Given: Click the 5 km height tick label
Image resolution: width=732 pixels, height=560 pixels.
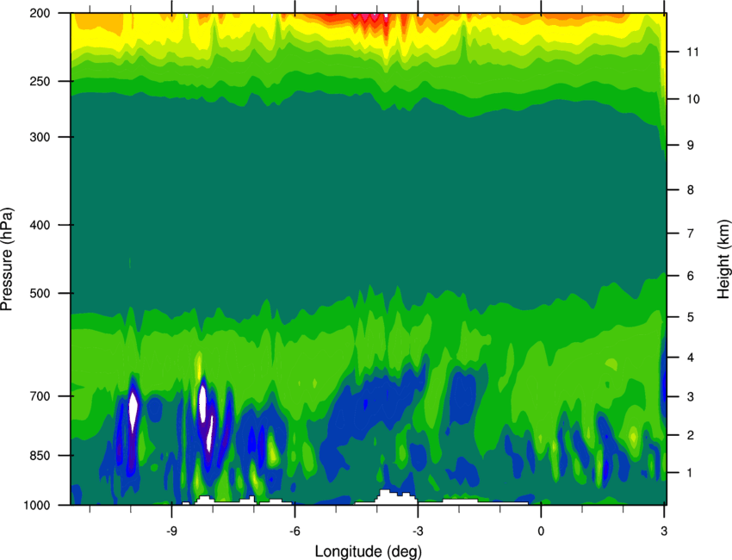Looking at the screenshot, I should tap(691, 317).
